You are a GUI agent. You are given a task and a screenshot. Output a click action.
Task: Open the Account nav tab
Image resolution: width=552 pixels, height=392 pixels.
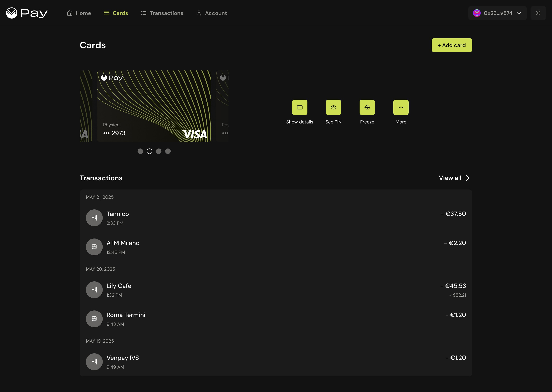coord(212,13)
